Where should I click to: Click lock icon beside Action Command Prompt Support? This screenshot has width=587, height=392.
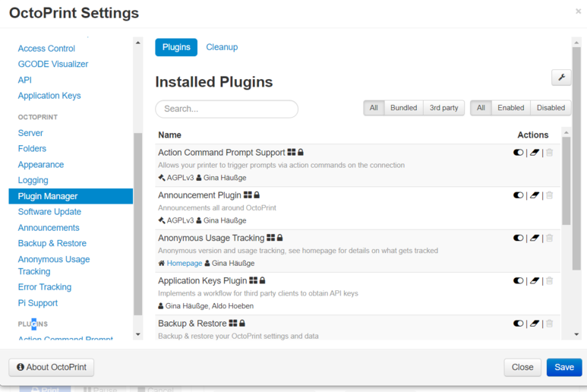click(x=301, y=153)
